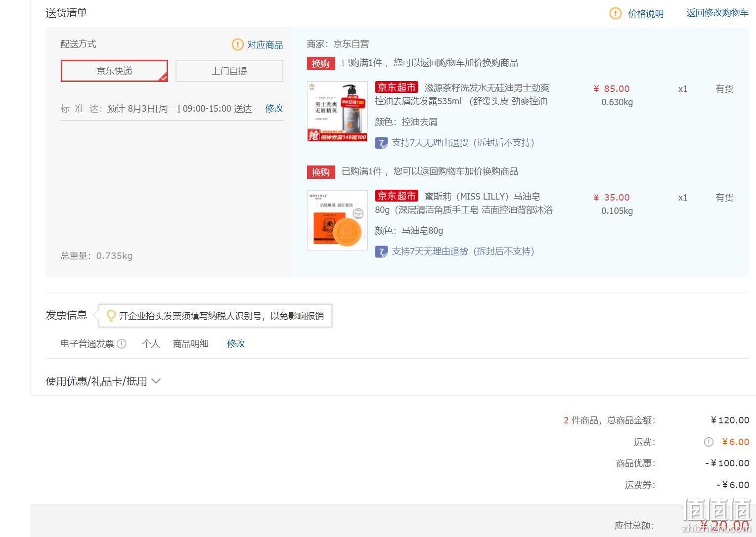
Task: Click the 马油皂 soap product thumbnail
Action: point(337,220)
